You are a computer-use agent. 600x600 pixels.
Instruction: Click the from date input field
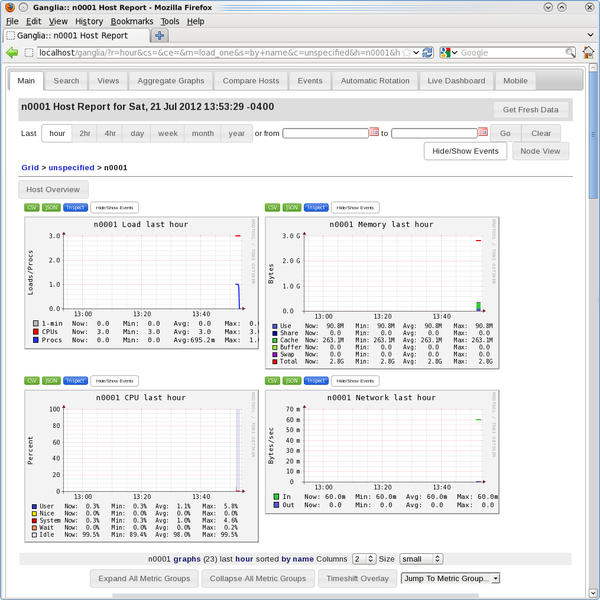(x=325, y=133)
